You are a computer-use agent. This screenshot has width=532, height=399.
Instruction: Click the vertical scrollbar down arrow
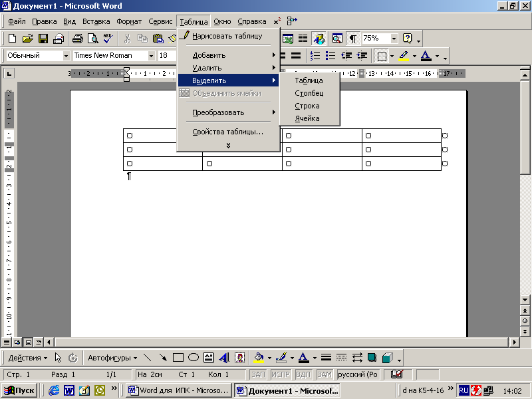pos(525,300)
